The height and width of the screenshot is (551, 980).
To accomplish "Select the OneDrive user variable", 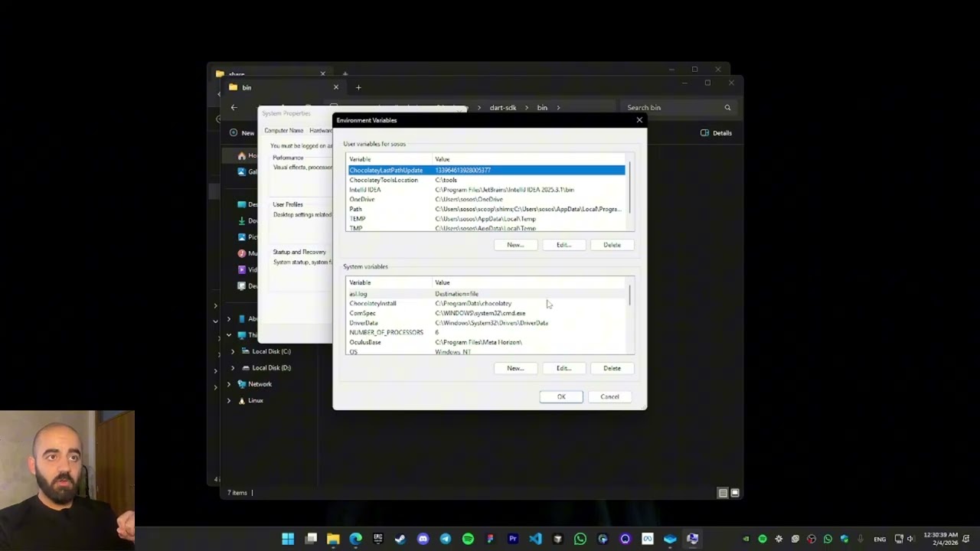I will coord(486,199).
